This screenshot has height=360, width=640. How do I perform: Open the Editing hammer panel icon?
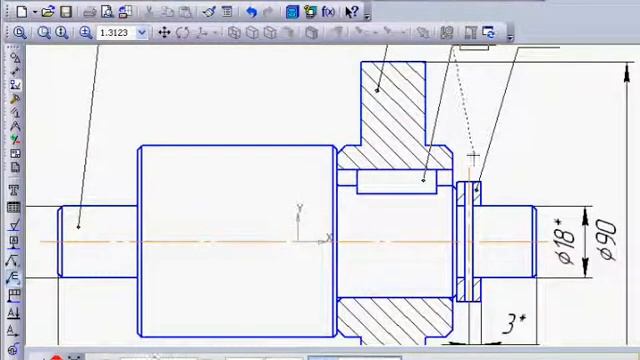(15, 99)
